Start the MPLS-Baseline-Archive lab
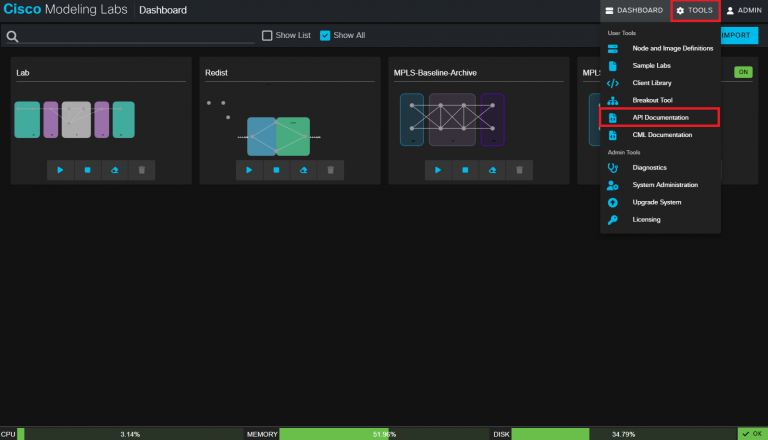The height and width of the screenshot is (440, 768). coord(438,171)
